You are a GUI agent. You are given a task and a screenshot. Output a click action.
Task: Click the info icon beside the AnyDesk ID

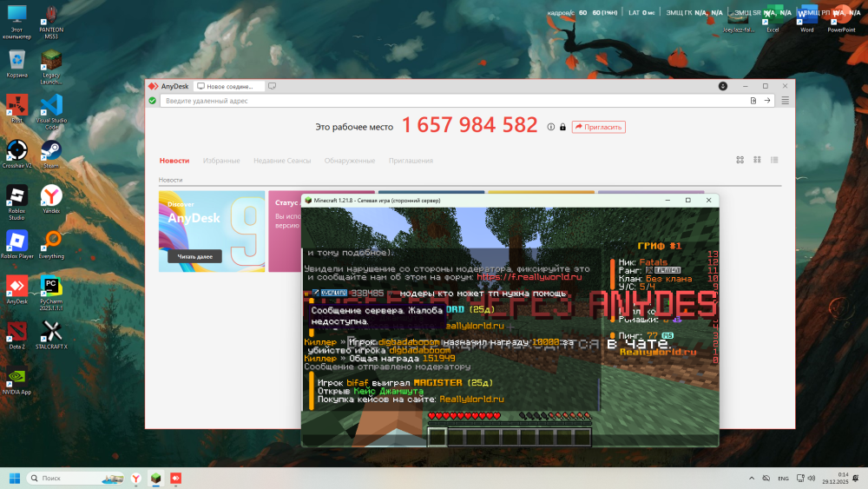(x=551, y=127)
